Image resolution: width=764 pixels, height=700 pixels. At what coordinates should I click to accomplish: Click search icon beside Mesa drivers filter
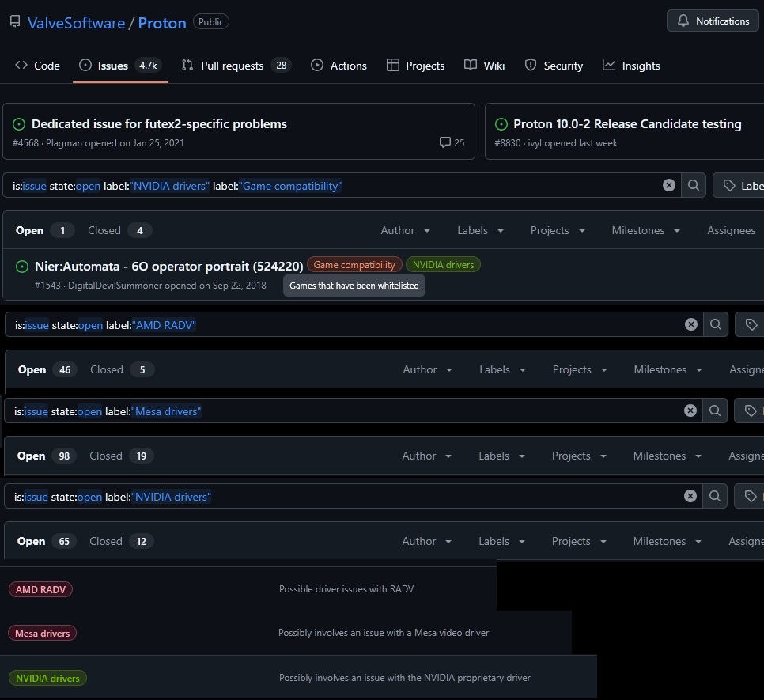[x=715, y=411]
